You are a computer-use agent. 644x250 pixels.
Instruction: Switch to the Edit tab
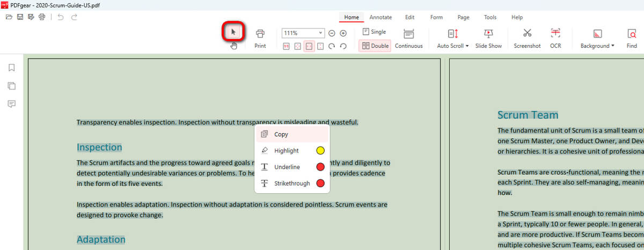tap(410, 17)
